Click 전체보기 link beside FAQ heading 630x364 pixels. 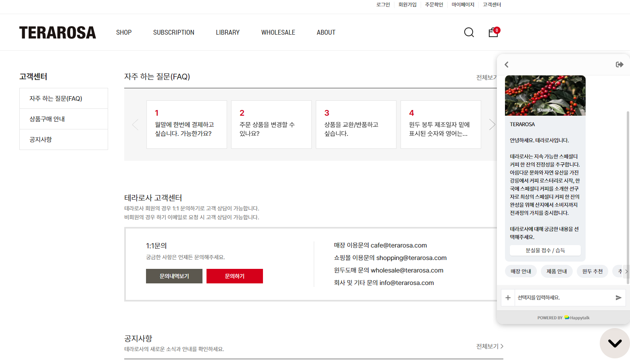486,77
